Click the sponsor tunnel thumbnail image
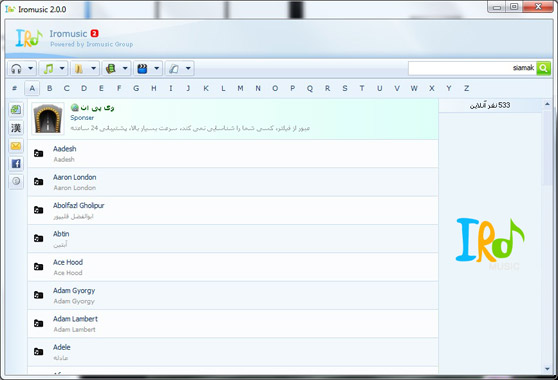This screenshot has width=558, height=380. [x=48, y=119]
